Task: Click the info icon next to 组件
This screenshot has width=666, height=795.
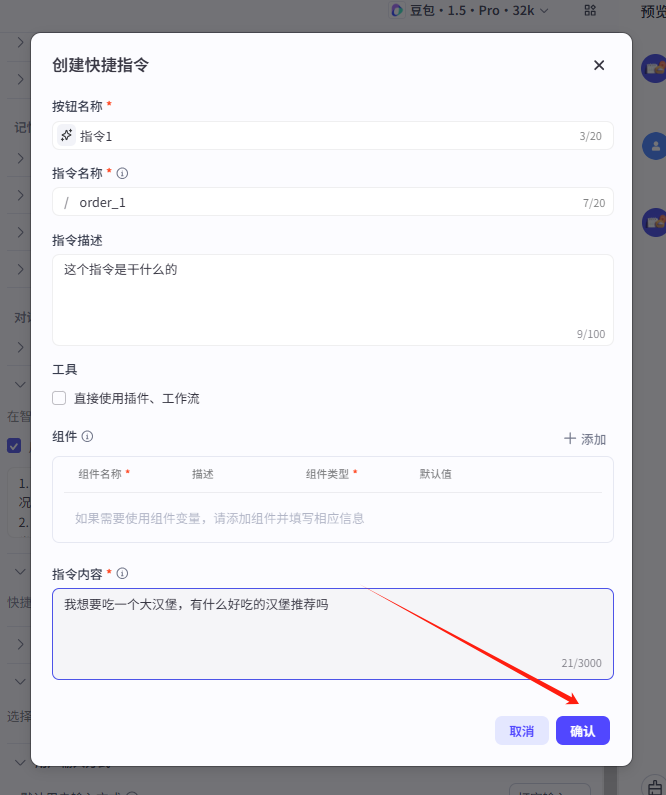Action: pos(88,437)
